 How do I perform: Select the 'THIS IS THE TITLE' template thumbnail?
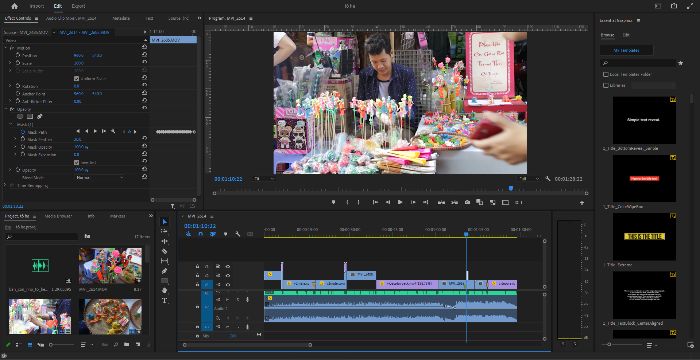(644, 236)
